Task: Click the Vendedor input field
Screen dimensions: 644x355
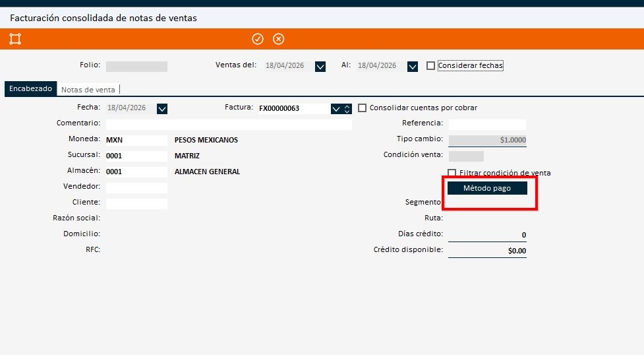Action: pyautogui.click(x=136, y=188)
